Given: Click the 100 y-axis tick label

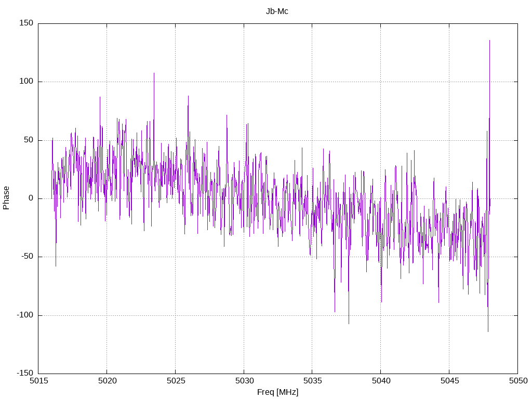Looking at the screenshot, I should coord(27,82).
